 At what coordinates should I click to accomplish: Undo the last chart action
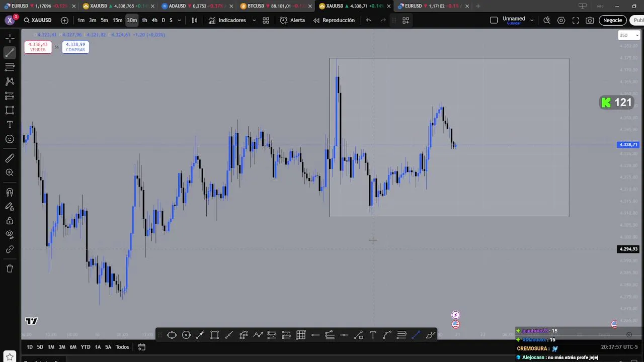click(369, 20)
